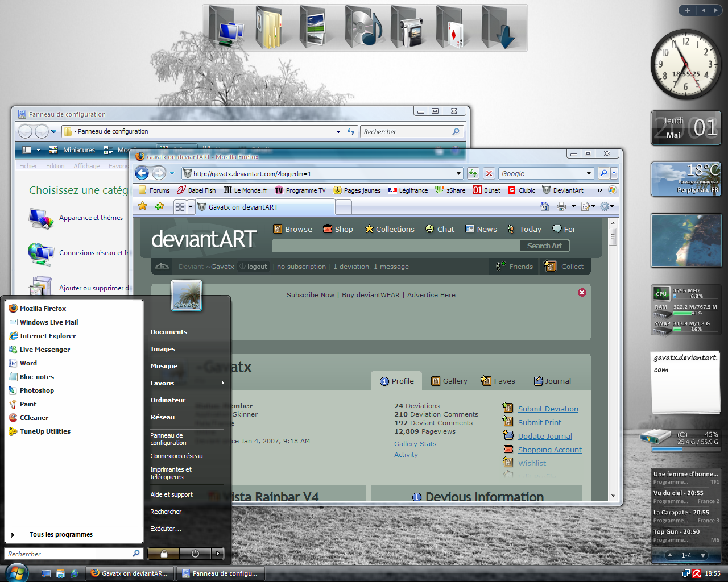Click the quick tabs grid icon

click(x=180, y=207)
